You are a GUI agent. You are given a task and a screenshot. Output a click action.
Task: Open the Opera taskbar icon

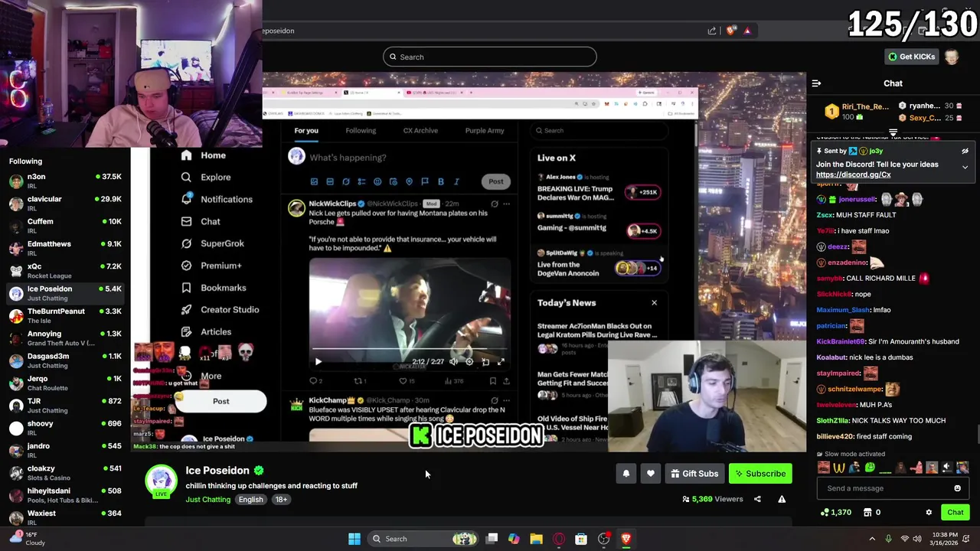click(x=559, y=539)
